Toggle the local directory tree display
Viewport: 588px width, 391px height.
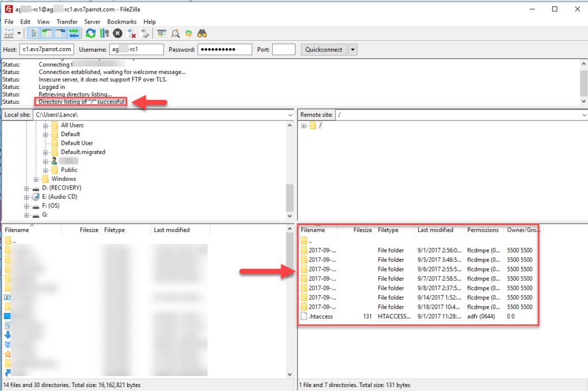[47, 34]
